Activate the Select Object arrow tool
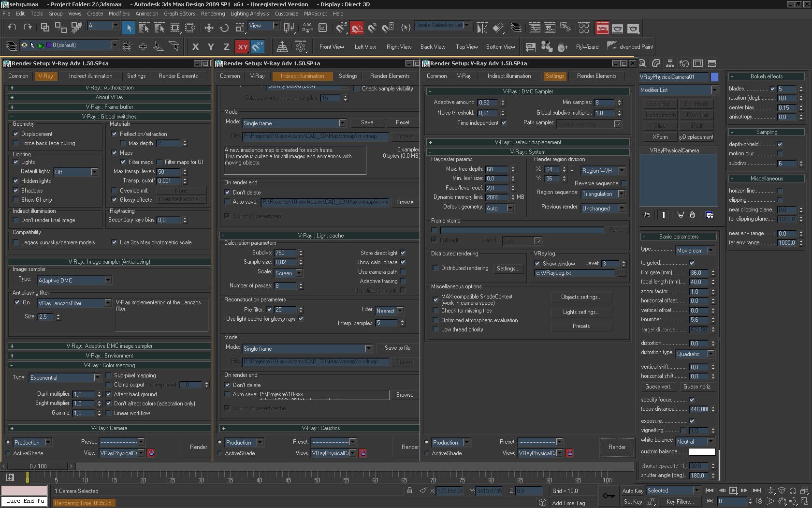 pos(129,28)
